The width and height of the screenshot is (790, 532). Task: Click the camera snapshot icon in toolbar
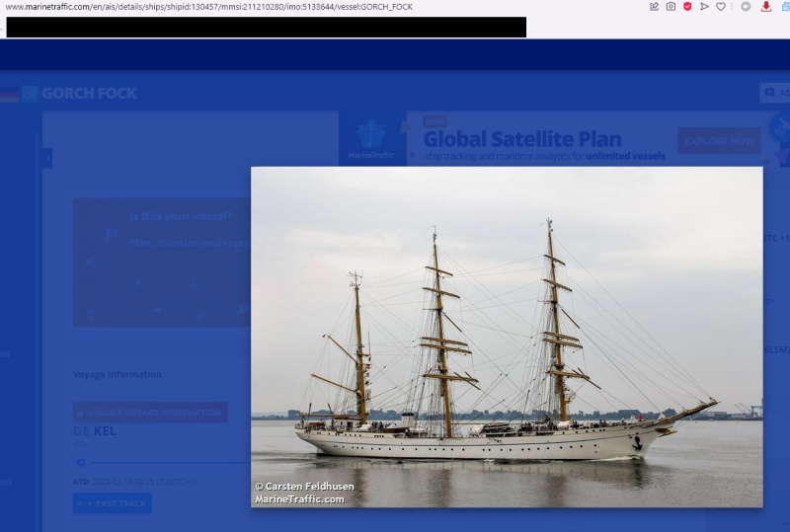[671, 7]
